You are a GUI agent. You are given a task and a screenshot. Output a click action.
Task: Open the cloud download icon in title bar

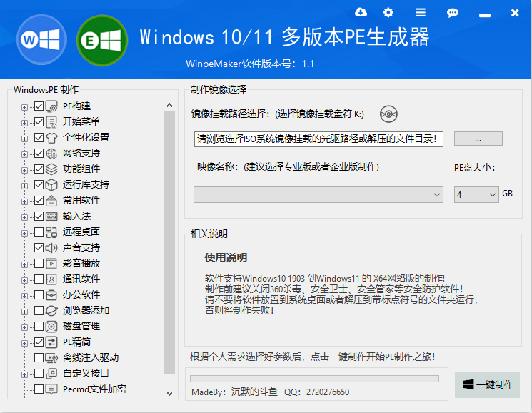coord(361,13)
